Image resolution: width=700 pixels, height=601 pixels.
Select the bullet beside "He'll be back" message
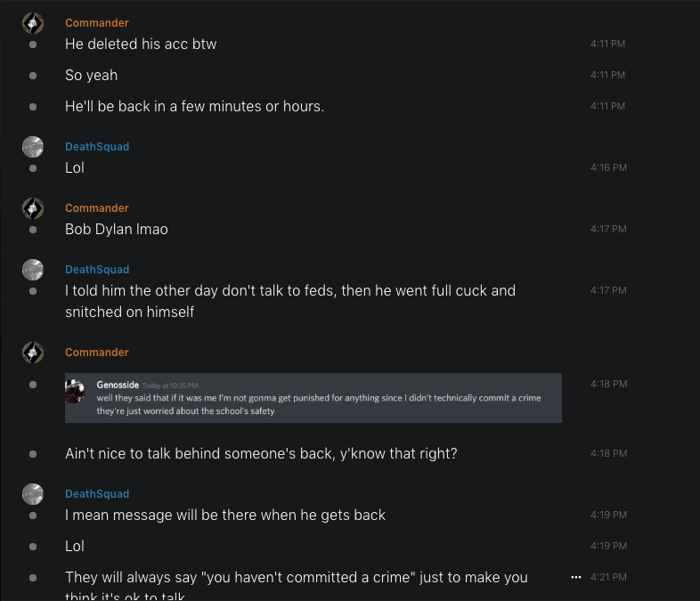pos(33,107)
